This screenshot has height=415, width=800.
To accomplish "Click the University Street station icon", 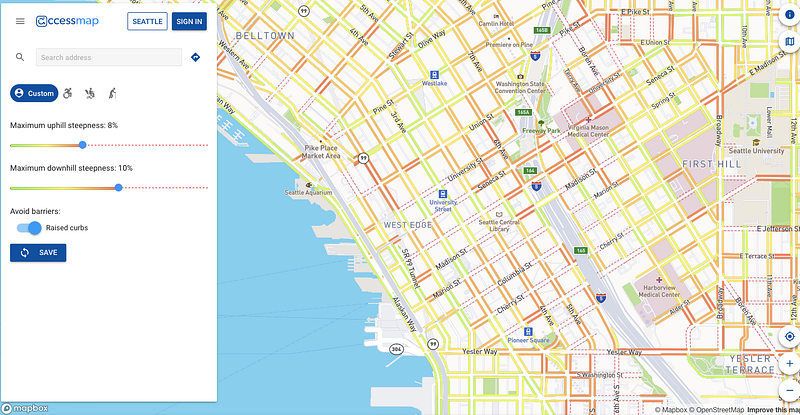I will [x=442, y=194].
